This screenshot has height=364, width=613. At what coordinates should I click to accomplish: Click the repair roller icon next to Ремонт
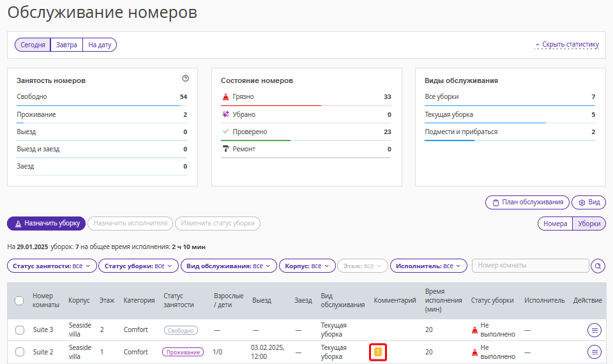[225, 149]
